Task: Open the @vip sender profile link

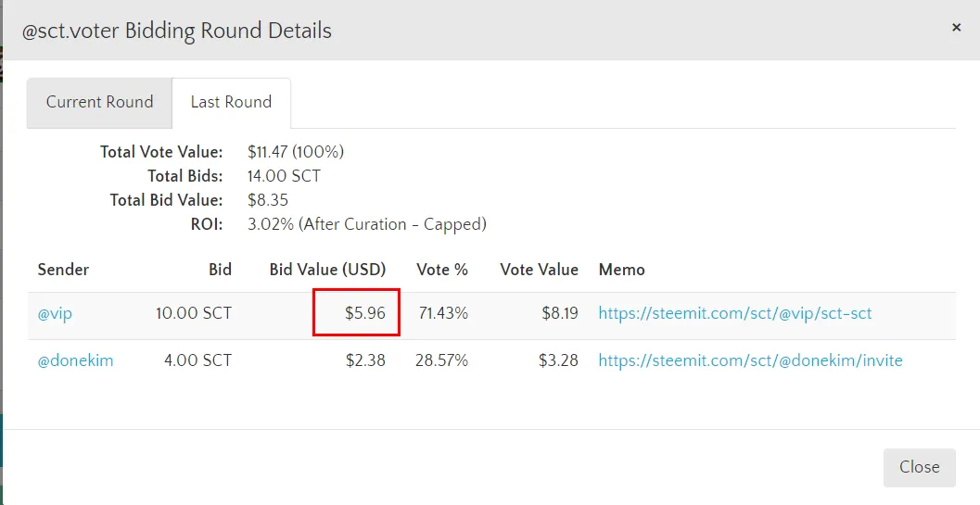Action: tap(55, 313)
